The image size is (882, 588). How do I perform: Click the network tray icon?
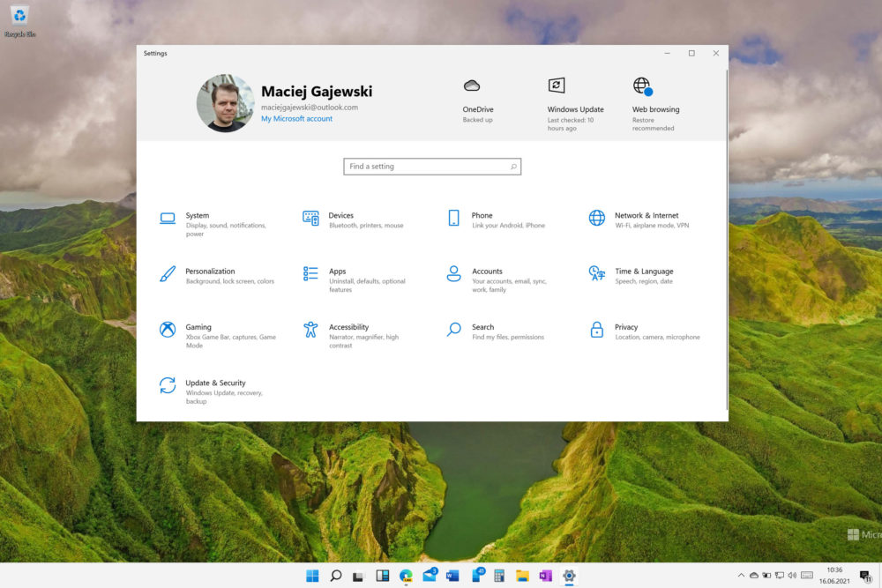pyautogui.click(x=780, y=575)
